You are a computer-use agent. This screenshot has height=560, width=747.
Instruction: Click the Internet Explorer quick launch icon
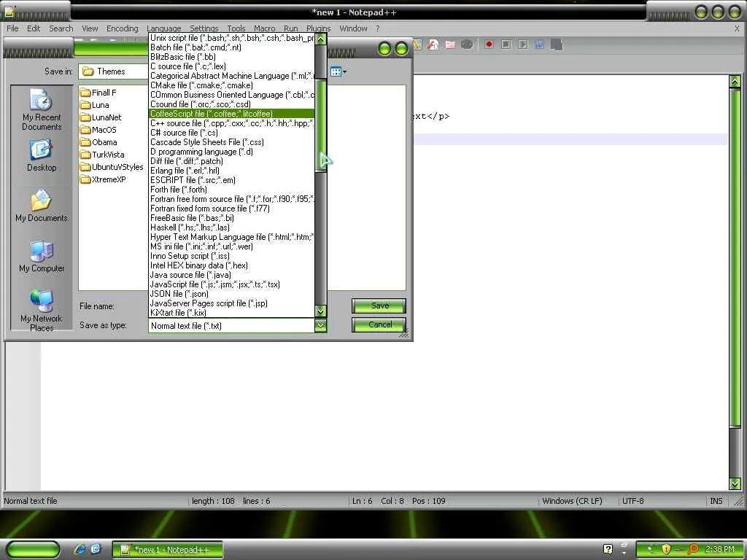(x=80, y=550)
